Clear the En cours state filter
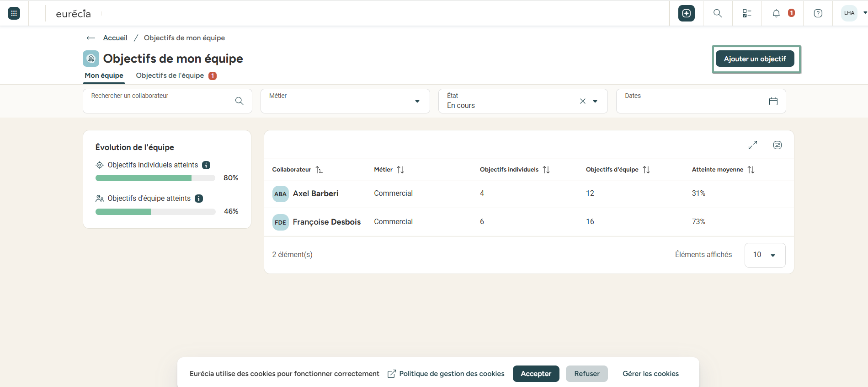 pyautogui.click(x=583, y=101)
